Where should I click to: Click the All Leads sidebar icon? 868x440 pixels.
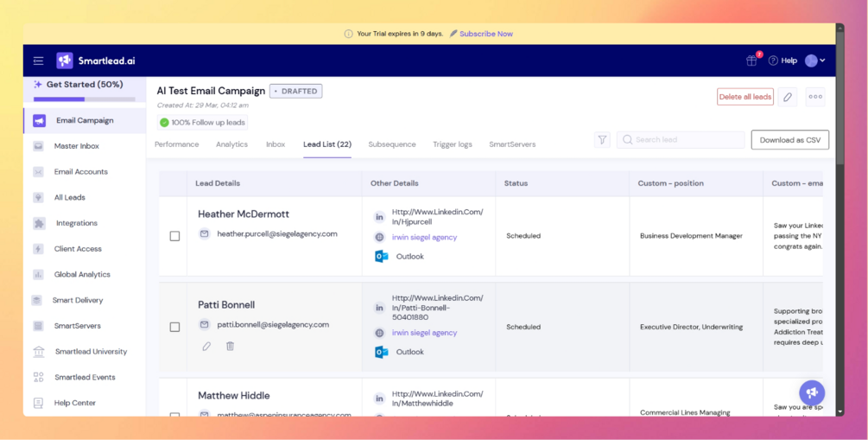click(38, 197)
